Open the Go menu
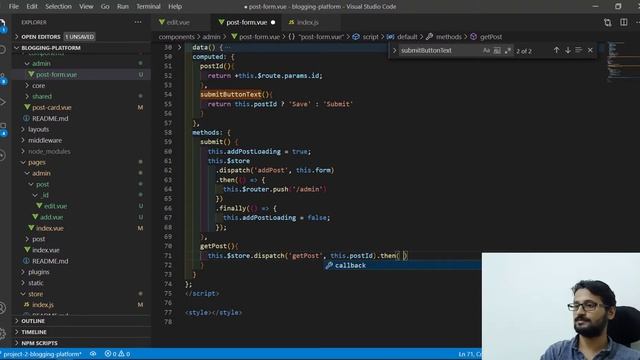Image resolution: width=640 pixels, height=360 pixels. click(x=105, y=7)
